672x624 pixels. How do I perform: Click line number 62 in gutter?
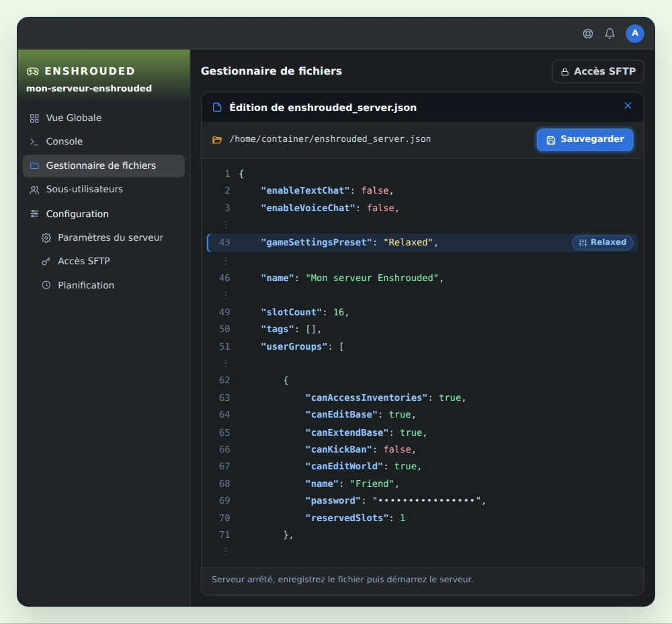tap(224, 381)
